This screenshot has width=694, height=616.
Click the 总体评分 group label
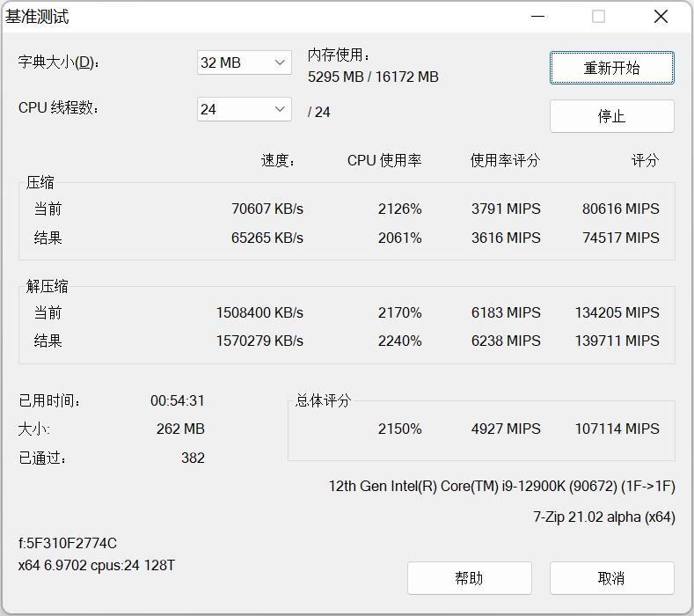click(323, 400)
